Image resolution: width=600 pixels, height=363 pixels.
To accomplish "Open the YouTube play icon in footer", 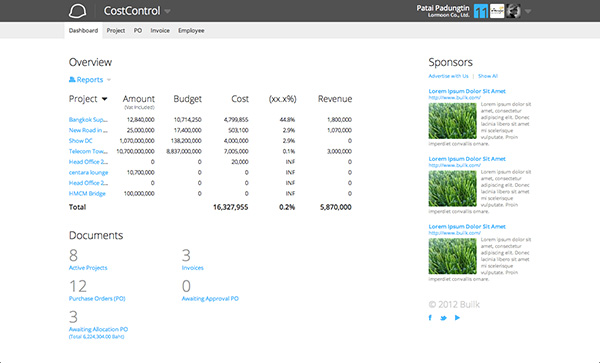I will click(x=457, y=317).
